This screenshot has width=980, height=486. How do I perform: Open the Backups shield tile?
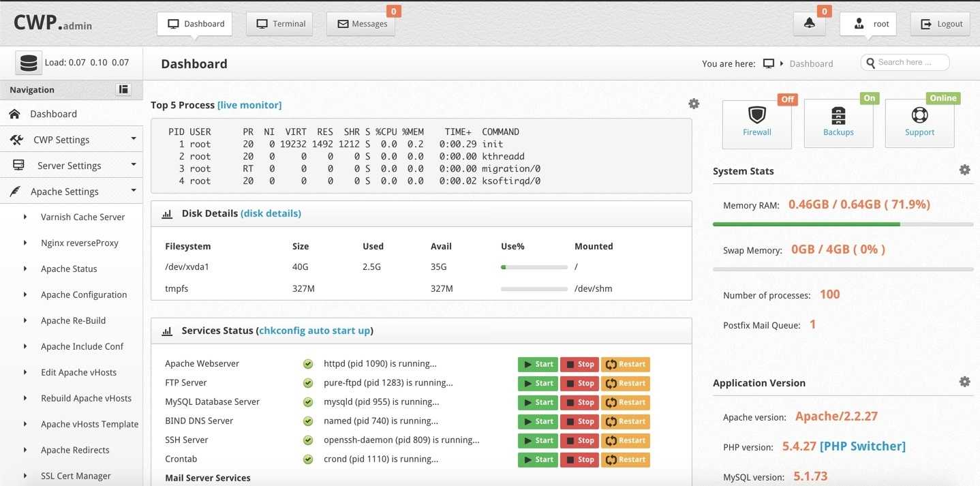[838, 123]
